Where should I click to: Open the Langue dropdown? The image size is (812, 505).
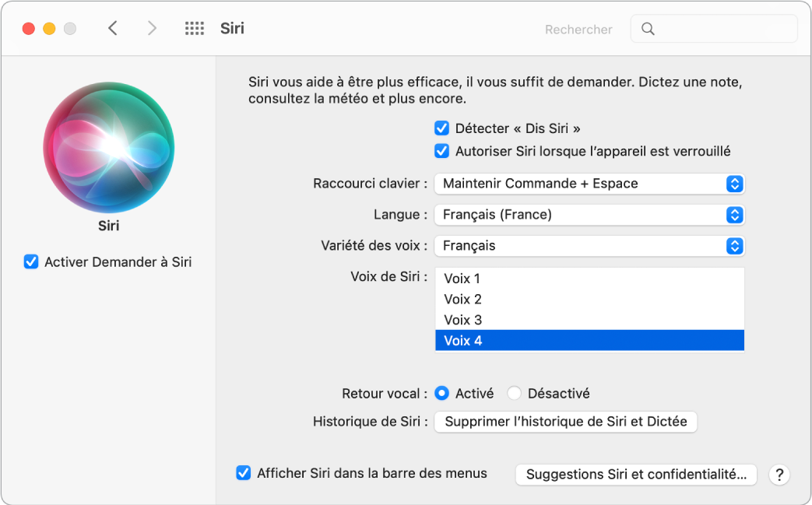(x=589, y=215)
